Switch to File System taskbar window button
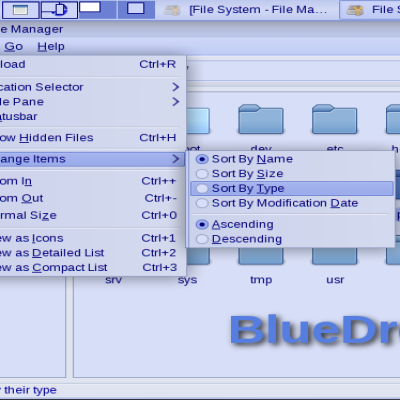 pos(247,10)
